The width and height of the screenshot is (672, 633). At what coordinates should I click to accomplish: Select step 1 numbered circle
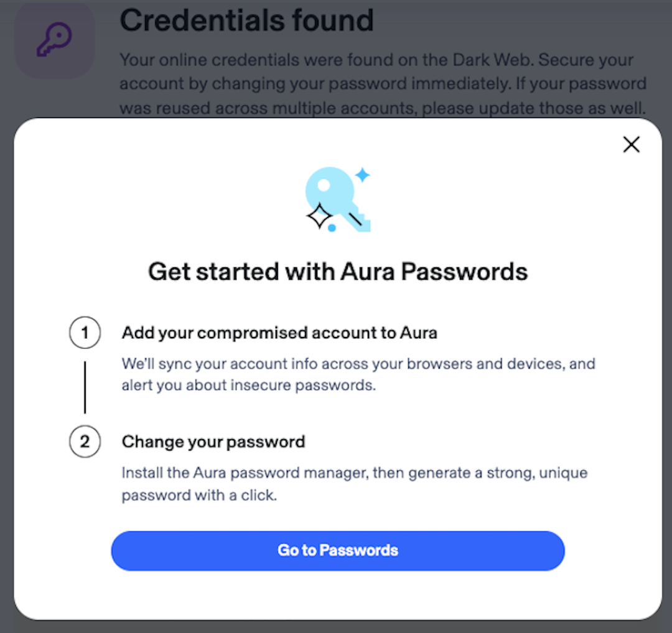85,333
